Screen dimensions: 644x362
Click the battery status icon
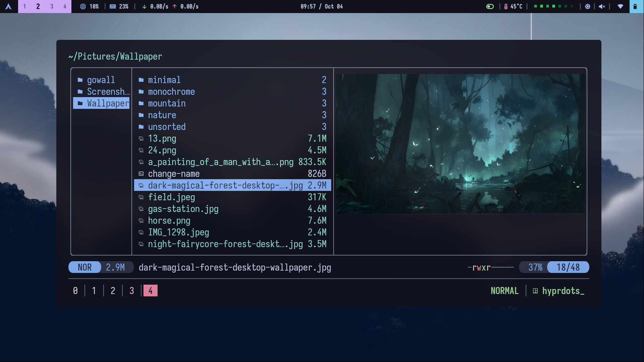click(635, 6)
